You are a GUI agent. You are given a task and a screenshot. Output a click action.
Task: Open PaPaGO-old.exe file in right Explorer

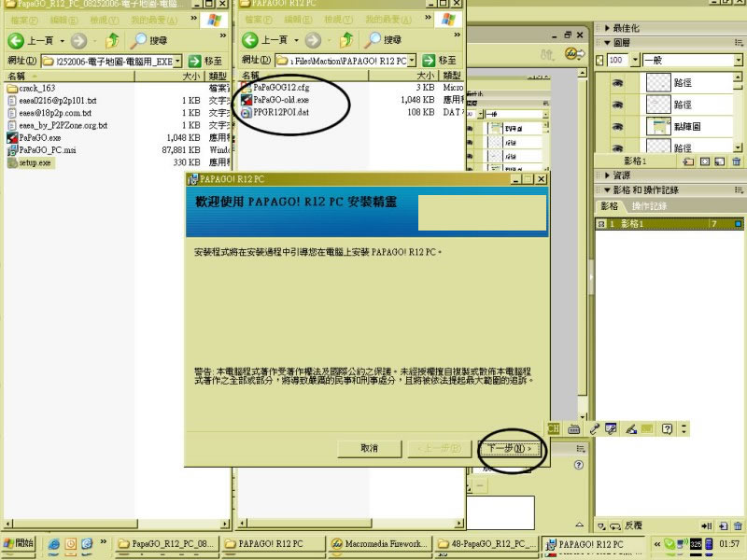[281, 99]
